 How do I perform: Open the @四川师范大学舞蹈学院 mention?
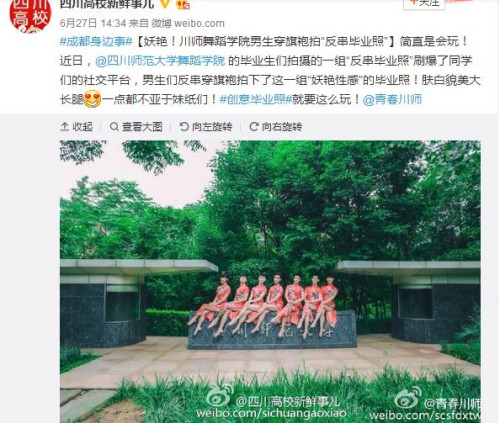pos(160,61)
